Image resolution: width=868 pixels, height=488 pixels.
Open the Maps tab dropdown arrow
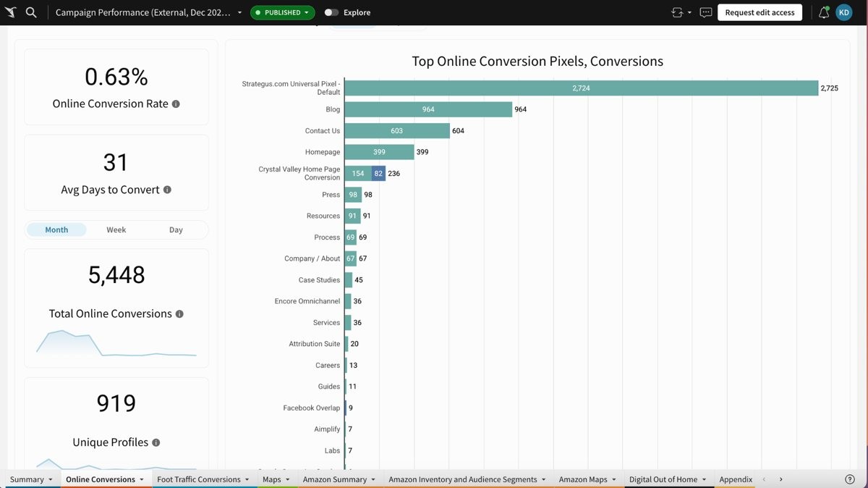pyautogui.click(x=287, y=479)
